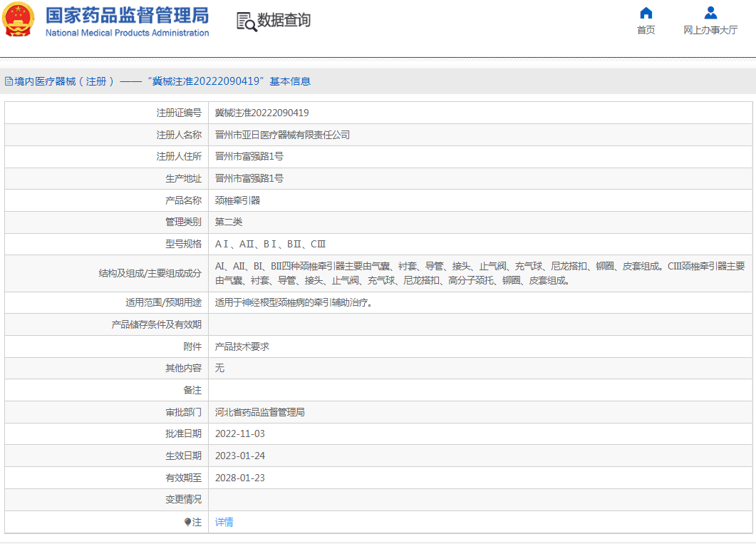The image size is (756, 544).
Task: Select 晋州市亚日医疗器械有限责任公司 registrant name
Action: tap(283, 135)
